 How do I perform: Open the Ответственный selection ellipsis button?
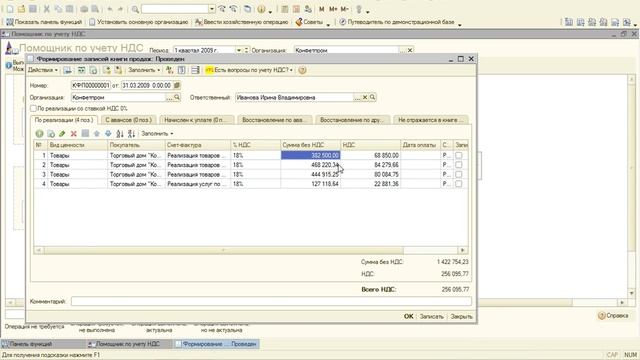[x=358, y=97]
